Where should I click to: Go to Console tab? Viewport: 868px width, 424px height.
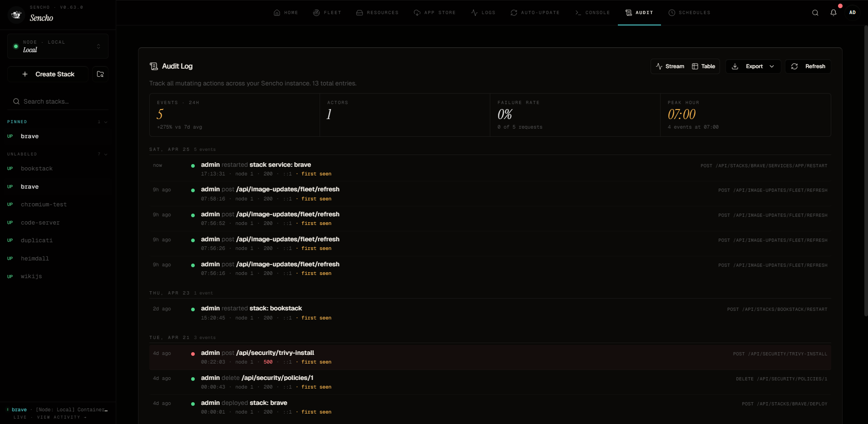[592, 13]
